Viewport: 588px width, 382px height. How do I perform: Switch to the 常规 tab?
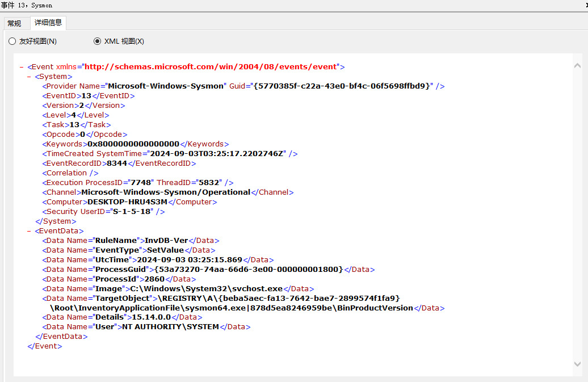(x=15, y=23)
